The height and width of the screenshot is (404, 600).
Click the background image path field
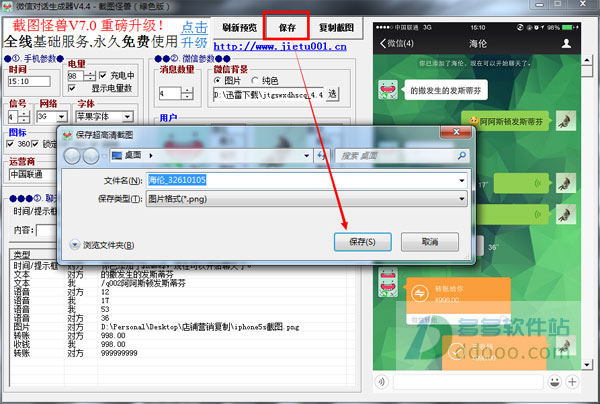point(268,94)
